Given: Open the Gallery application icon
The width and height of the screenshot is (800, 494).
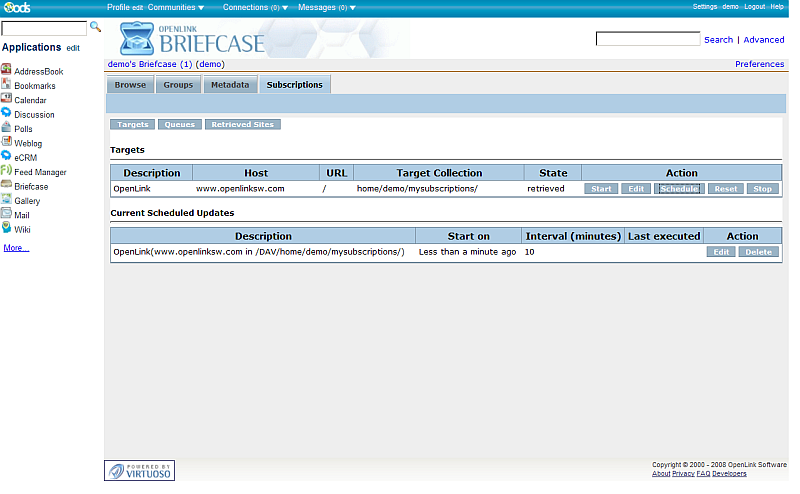Looking at the screenshot, I should click(x=6, y=200).
